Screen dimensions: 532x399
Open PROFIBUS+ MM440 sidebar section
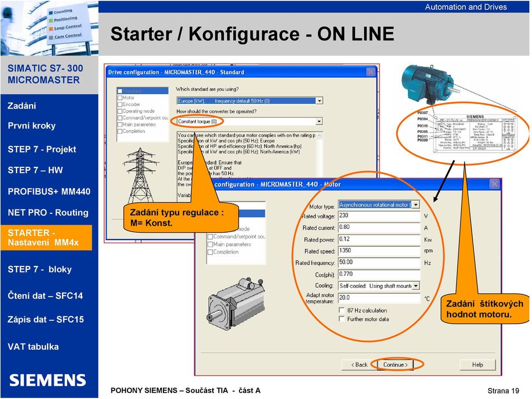49,191
